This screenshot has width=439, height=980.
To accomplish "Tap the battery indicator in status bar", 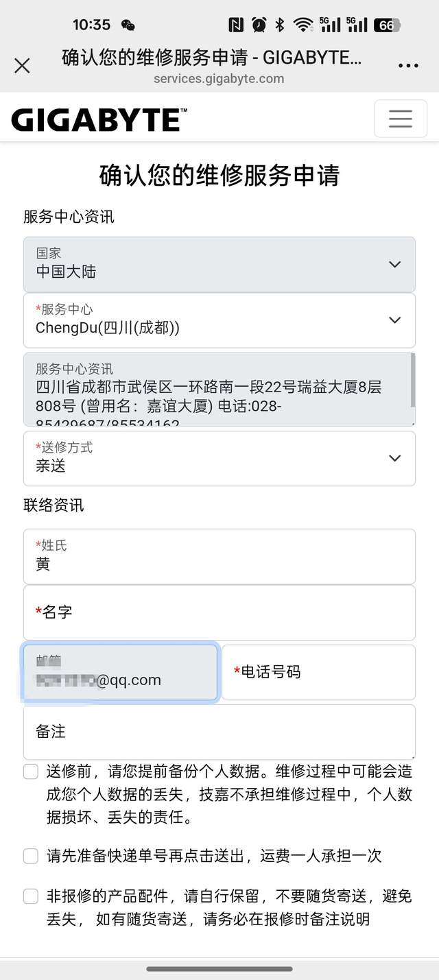I will tap(387, 25).
